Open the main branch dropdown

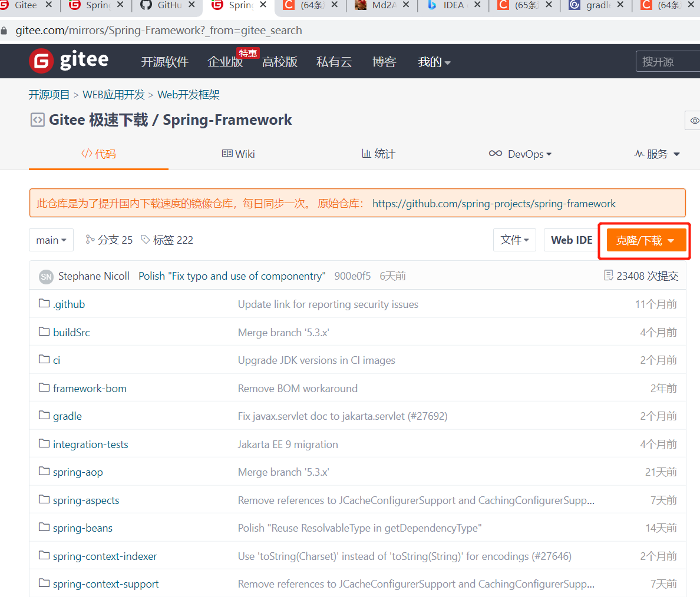pyautogui.click(x=51, y=240)
